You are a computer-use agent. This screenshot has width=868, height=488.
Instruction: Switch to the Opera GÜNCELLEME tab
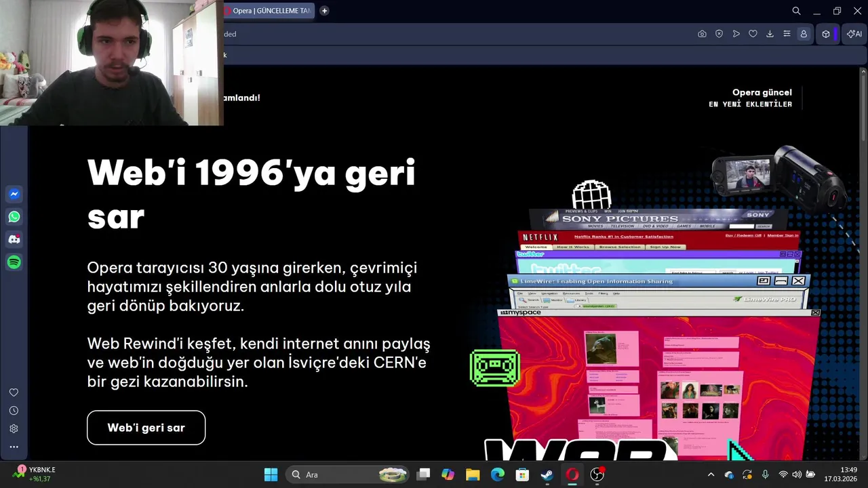coord(269,11)
